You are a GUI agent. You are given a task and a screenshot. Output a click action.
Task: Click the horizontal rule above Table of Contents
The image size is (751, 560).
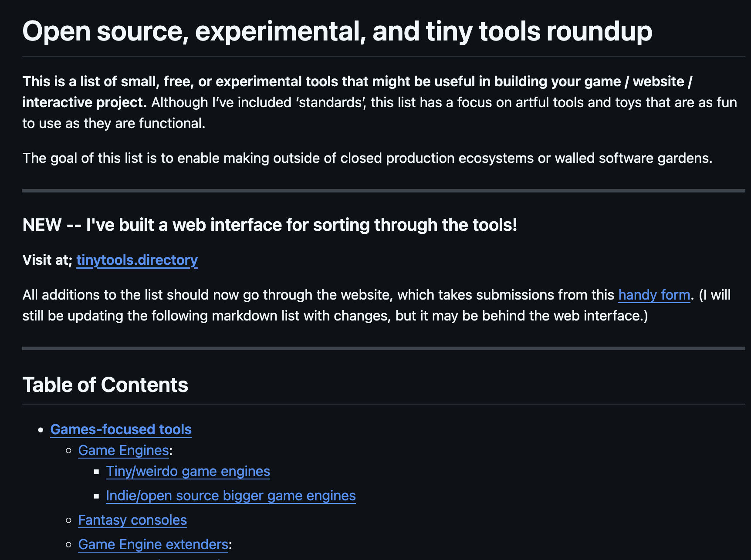coord(384,348)
